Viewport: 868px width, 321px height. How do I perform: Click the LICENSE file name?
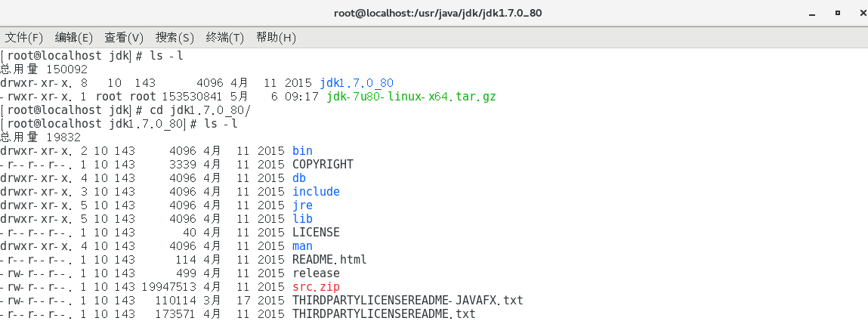point(316,233)
